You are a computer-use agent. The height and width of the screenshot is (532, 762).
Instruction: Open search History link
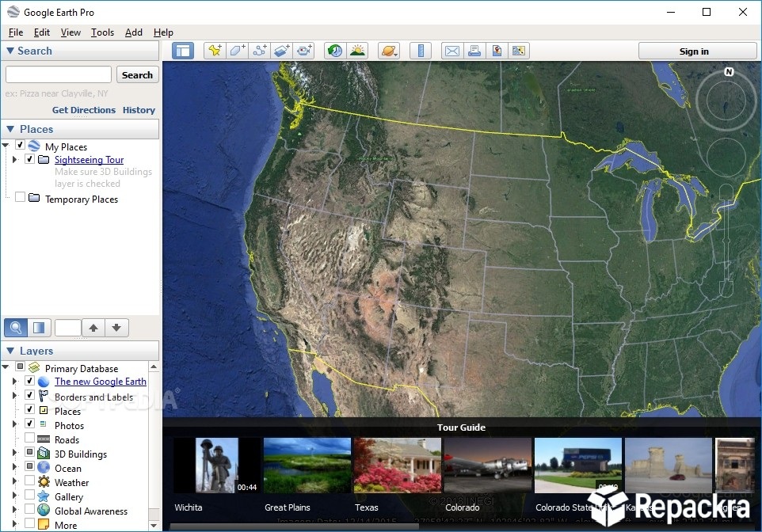tap(139, 110)
